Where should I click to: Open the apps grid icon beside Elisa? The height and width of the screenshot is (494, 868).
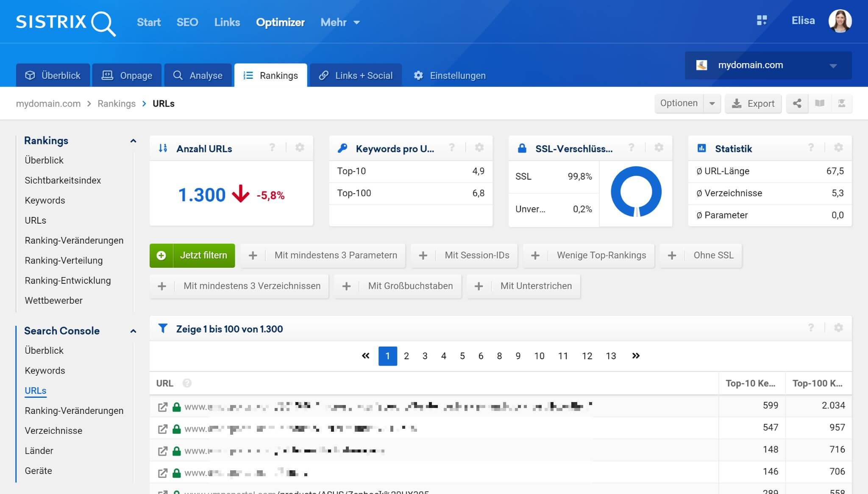pyautogui.click(x=762, y=20)
